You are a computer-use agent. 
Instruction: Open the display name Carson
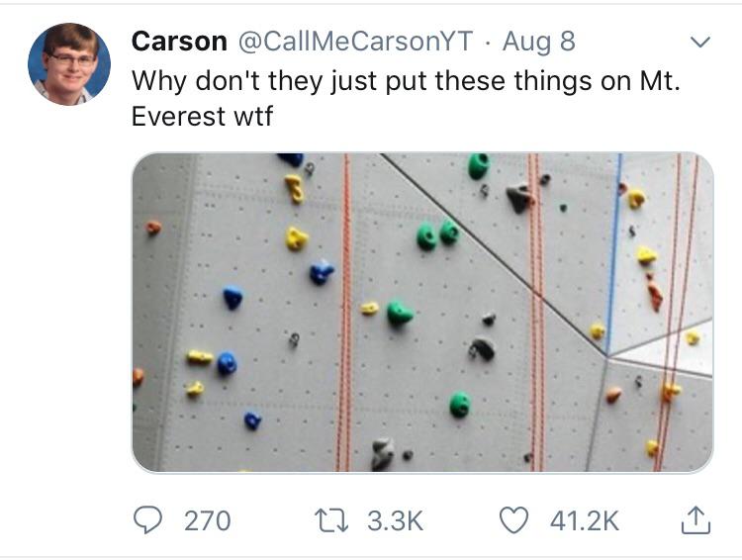(178, 42)
